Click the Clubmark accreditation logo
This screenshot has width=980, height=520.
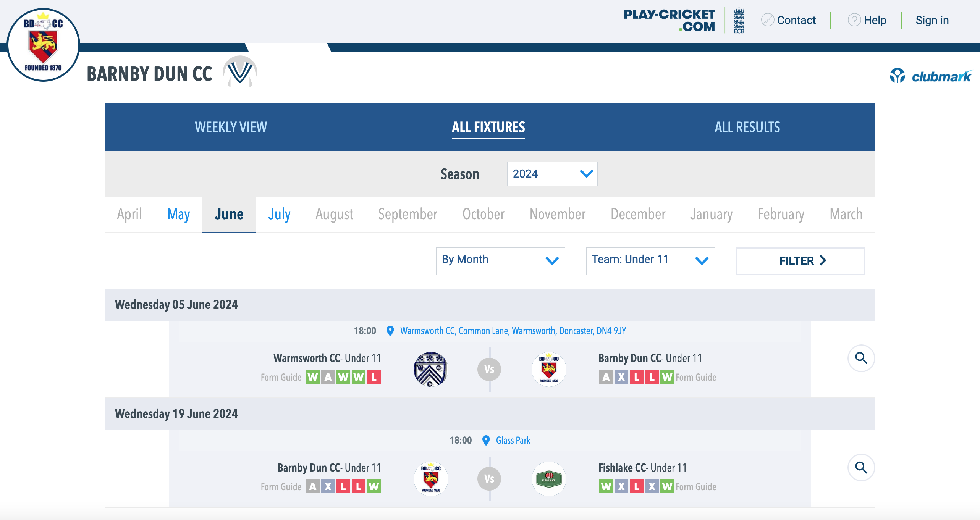930,76
